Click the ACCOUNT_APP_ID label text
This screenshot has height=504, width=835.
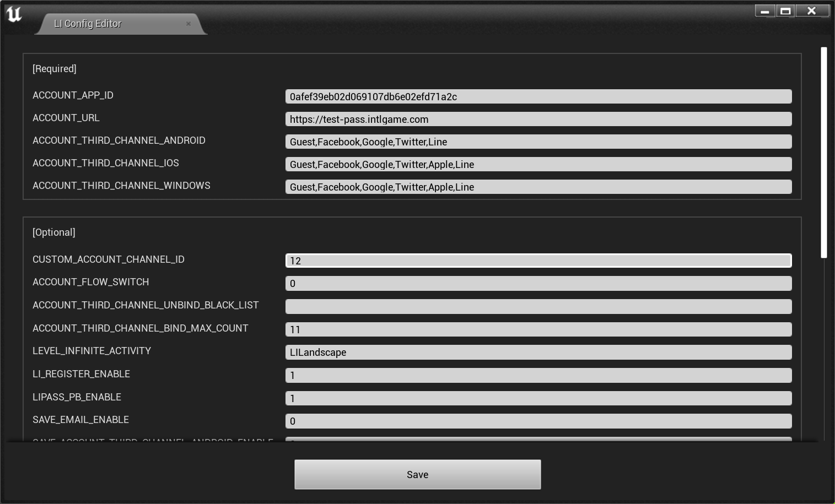73,95
